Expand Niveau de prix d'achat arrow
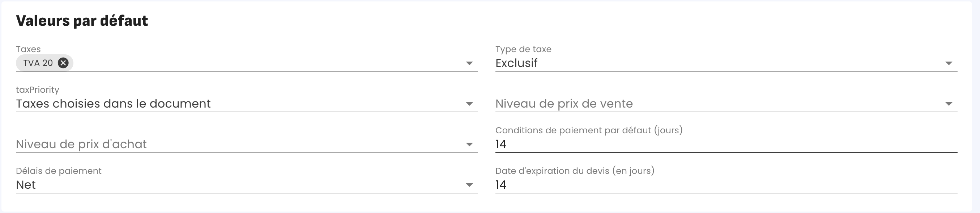The image size is (980, 213). 469,145
